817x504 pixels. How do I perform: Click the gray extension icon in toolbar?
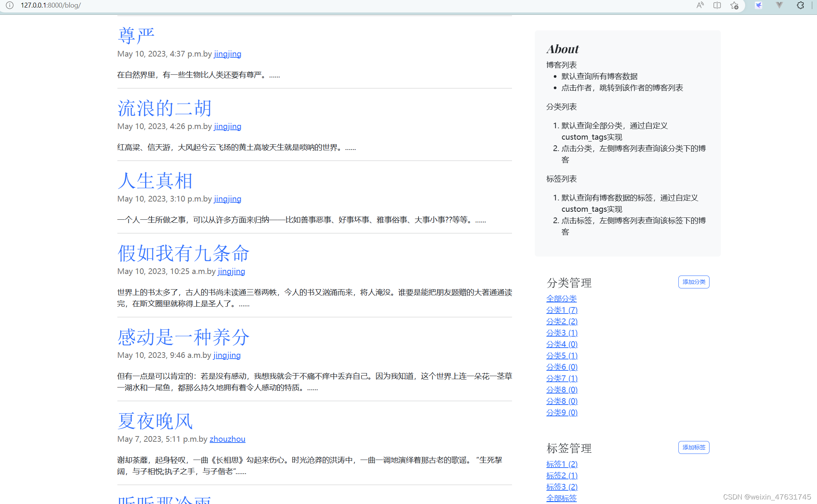coord(779,5)
